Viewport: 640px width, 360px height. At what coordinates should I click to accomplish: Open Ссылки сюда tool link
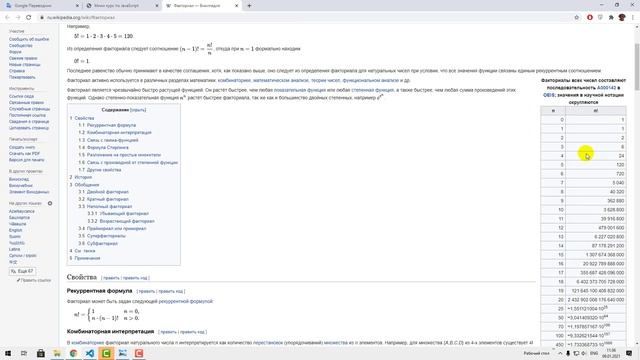coord(21,96)
